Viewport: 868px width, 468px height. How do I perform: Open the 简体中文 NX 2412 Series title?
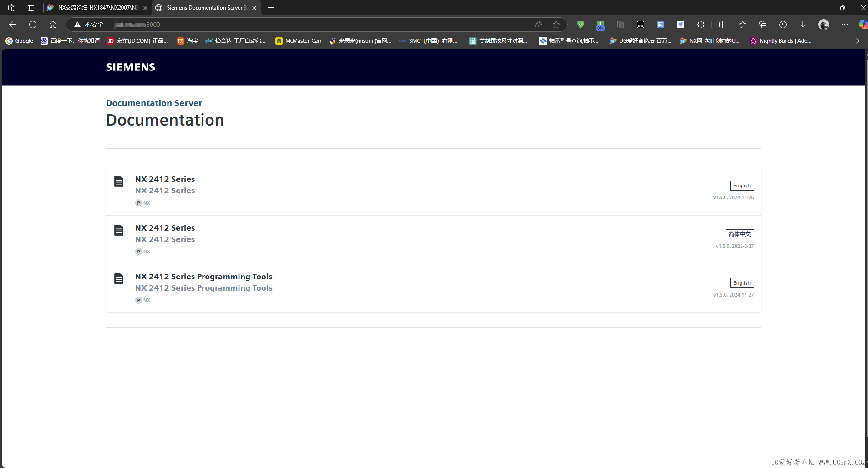point(165,228)
